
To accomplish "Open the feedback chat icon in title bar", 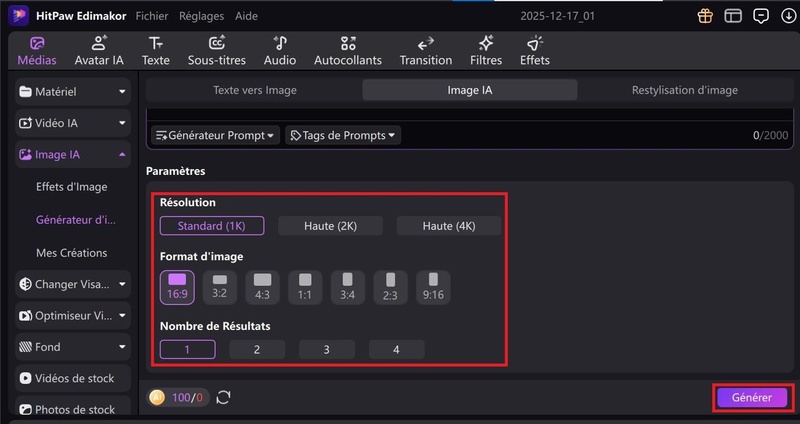I will click(761, 16).
